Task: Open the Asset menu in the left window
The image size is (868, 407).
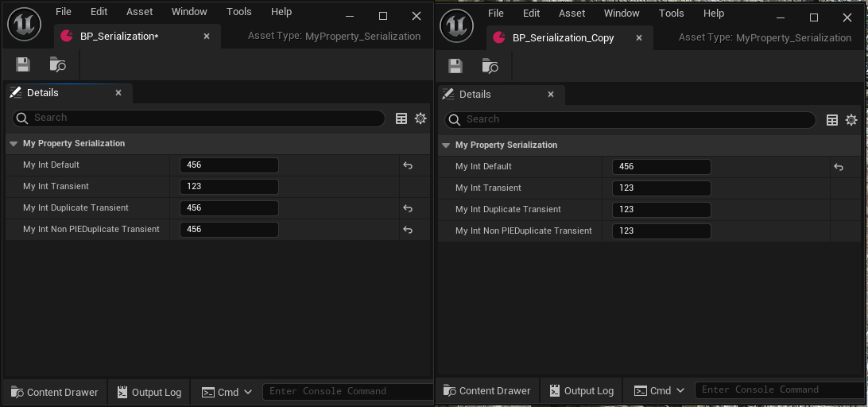Action: pyautogui.click(x=140, y=12)
